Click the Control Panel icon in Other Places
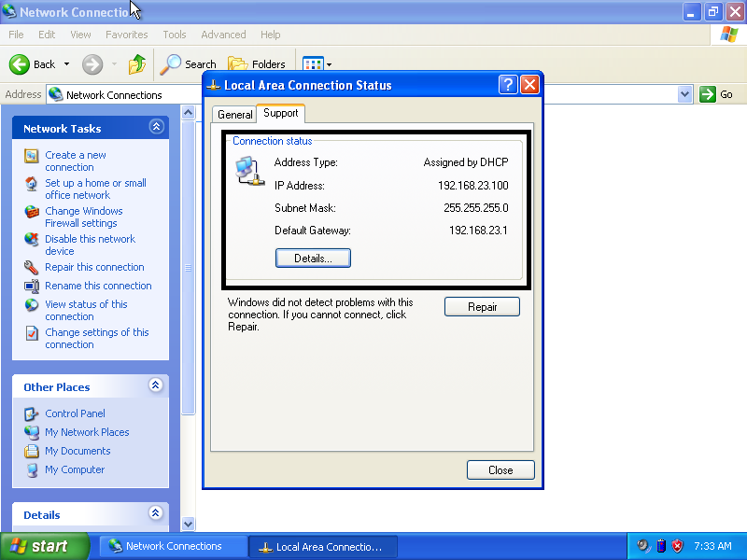The image size is (747, 560). tap(33, 413)
